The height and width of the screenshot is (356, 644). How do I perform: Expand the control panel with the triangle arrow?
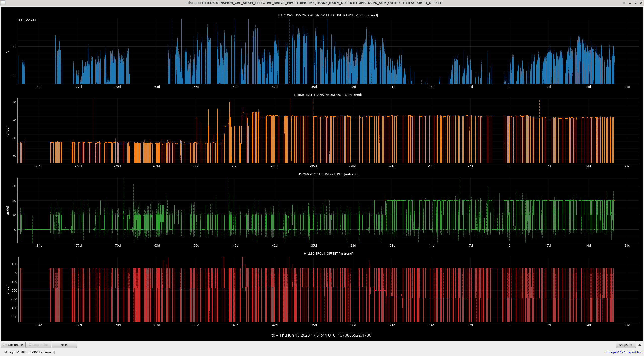point(640,345)
